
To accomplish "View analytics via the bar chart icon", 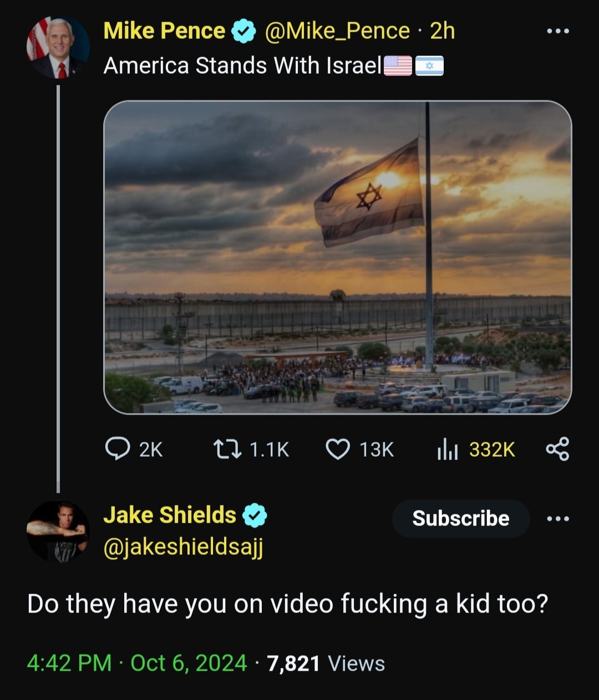I will [447, 449].
